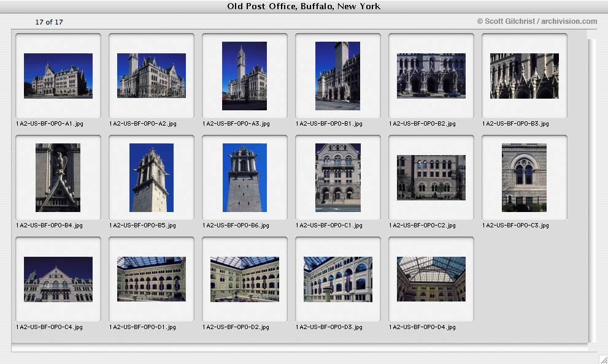Viewport: 608px width, 364px height.
Task: Click the Old Post Office window title
Action: (x=304, y=6)
